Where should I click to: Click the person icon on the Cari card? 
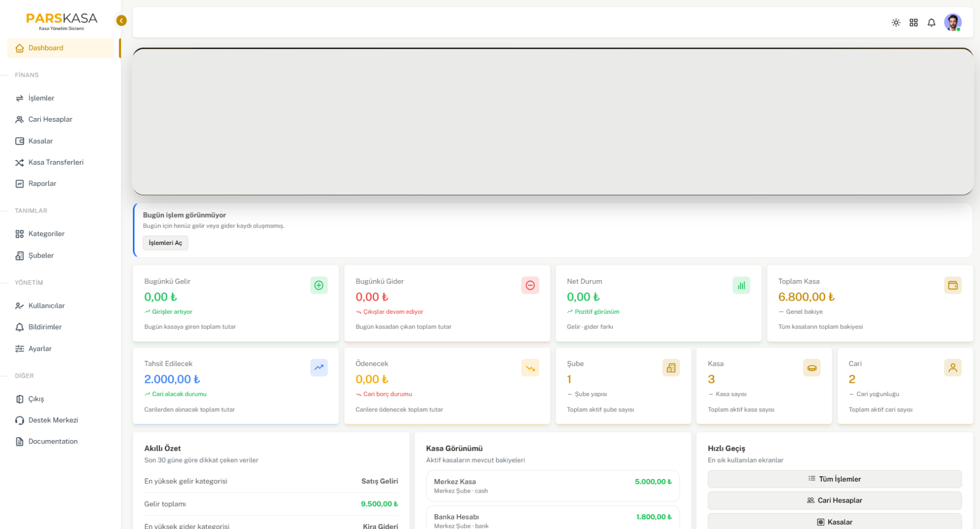tap(953, 367)
